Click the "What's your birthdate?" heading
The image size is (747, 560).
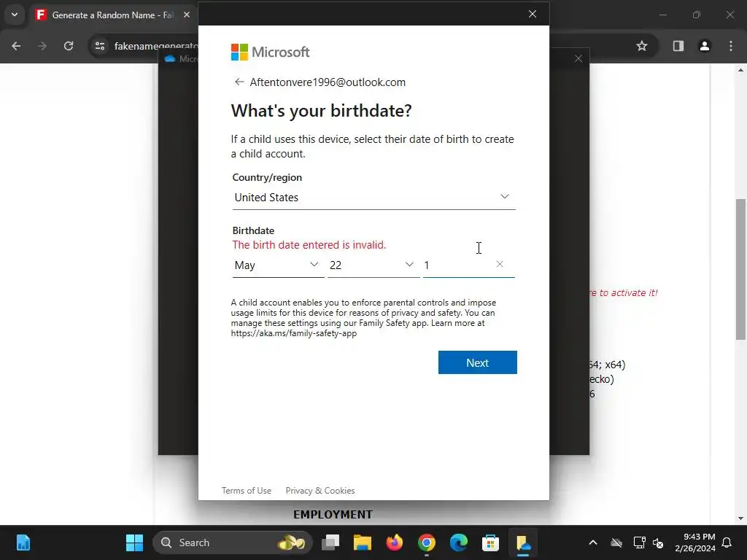[x=322, y=111]
